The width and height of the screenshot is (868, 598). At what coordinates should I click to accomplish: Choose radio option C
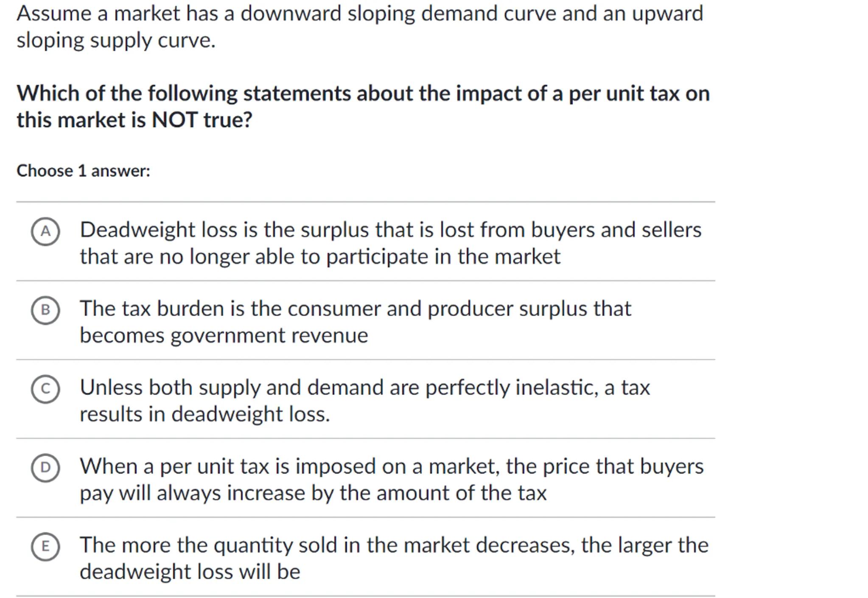tap(45, 389)
